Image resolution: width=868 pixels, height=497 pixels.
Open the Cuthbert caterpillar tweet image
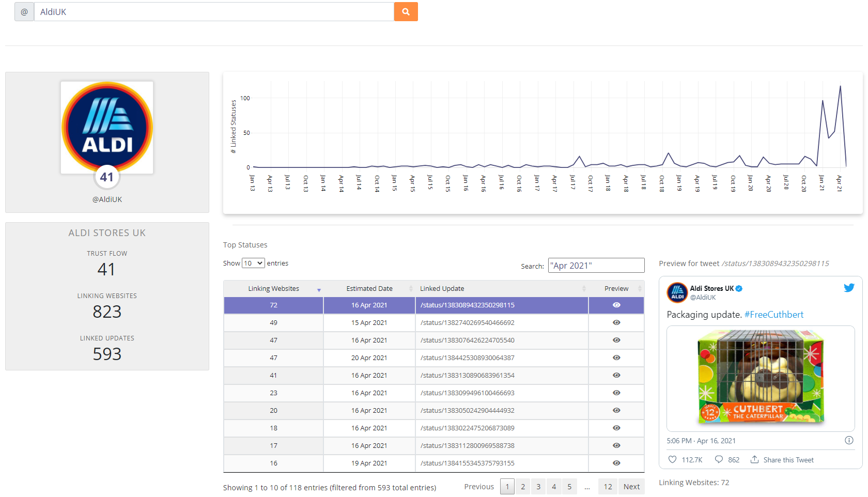(x=761, y=378)
